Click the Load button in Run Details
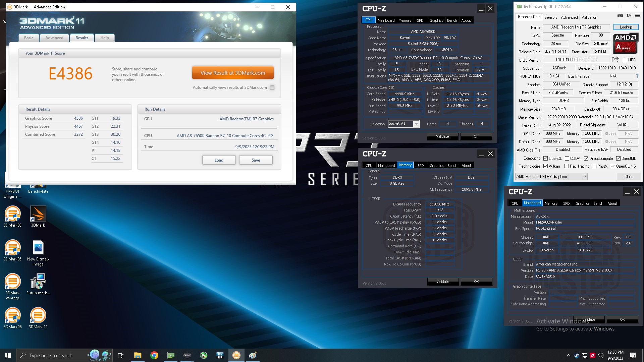The height and width of the screenshot is (362, 644). tap(219, 160)
